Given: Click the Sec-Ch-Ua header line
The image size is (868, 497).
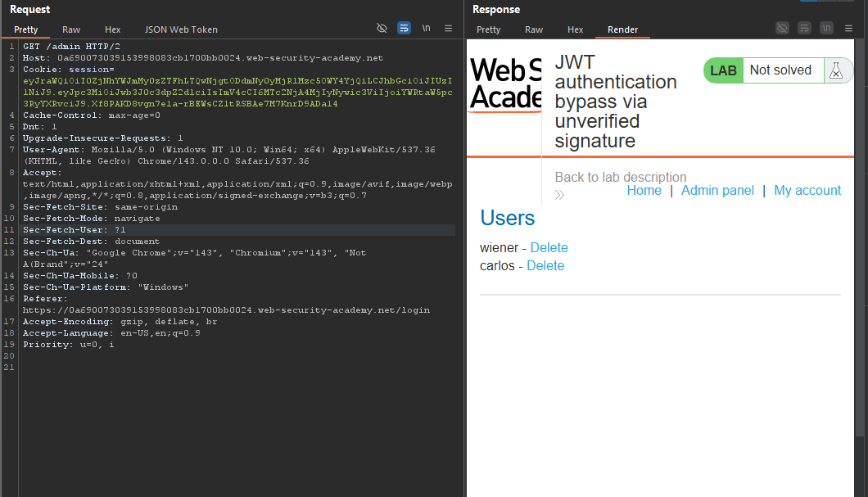Looking at the screenshot, I should click(194, 258).
